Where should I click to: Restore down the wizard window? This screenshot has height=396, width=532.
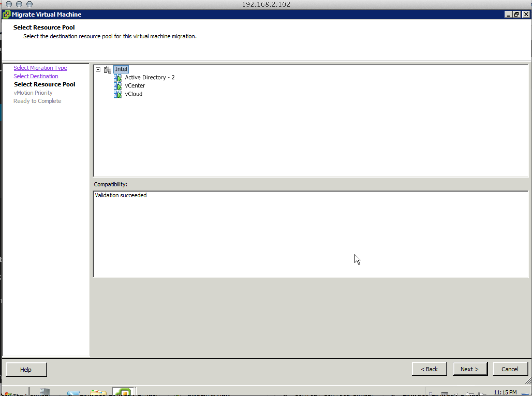pos(517,14)
